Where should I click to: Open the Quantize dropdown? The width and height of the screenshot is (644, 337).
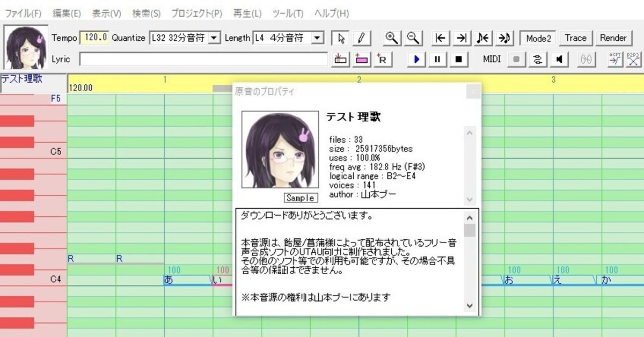pyautogui.click(x=214, y=38)
